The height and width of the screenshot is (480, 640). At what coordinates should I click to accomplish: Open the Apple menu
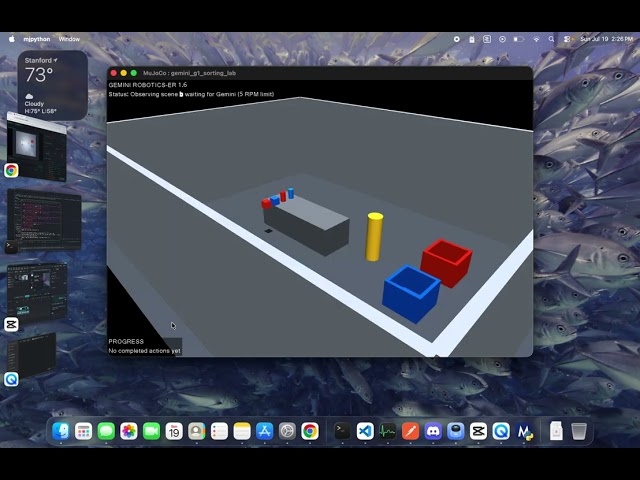click(12, 39)
